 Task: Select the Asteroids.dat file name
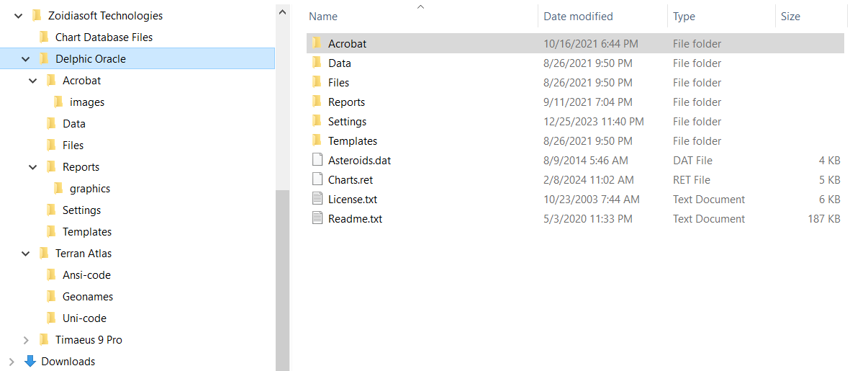[x=359, y=161]
